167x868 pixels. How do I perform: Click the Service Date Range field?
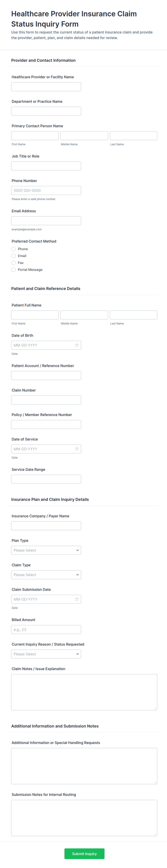click(x=46, y=479)
